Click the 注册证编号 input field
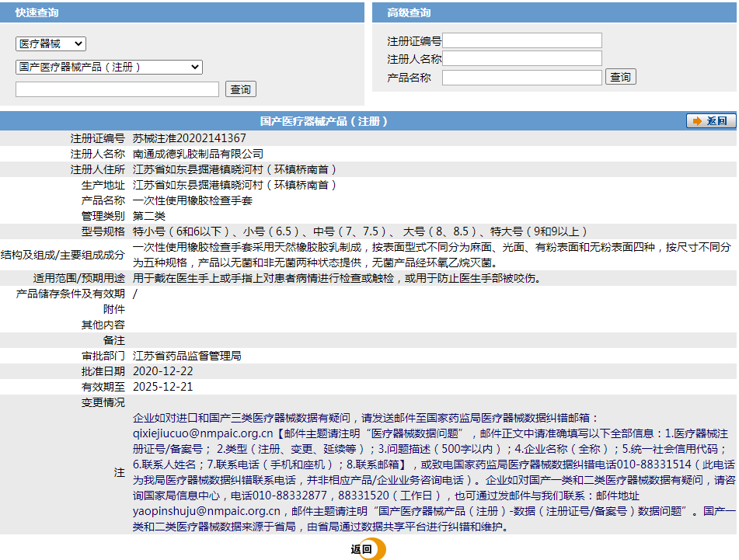This screenshot has width=739, height=560. pyautogui.click(x=522, y=40)
